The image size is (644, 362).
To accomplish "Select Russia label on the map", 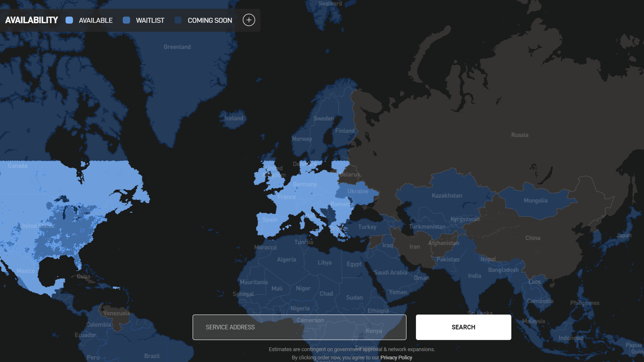I will 520,135.
